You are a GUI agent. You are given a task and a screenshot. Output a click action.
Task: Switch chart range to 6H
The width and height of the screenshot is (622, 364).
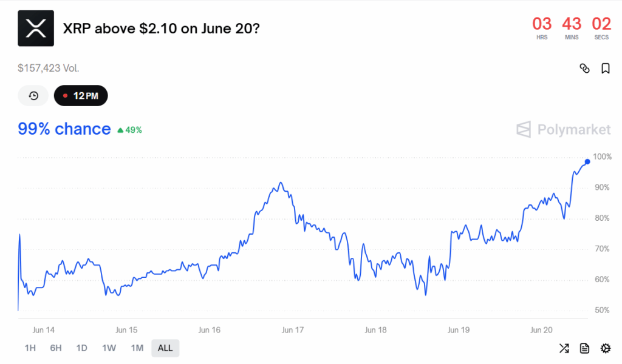click(56, 348)
